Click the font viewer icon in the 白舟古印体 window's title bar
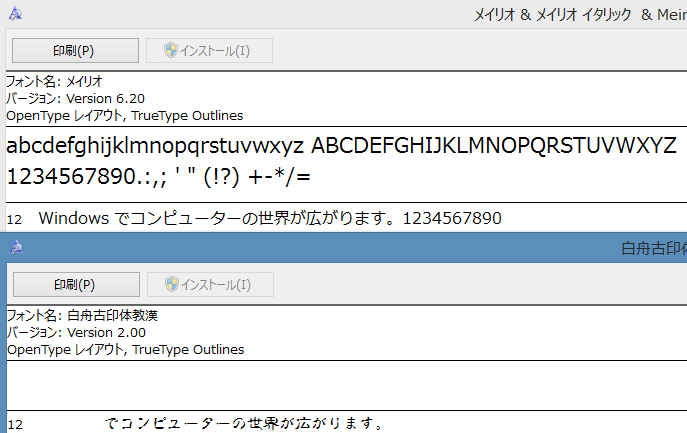Viewport: 687px width, 433px height. pos(17,248)
